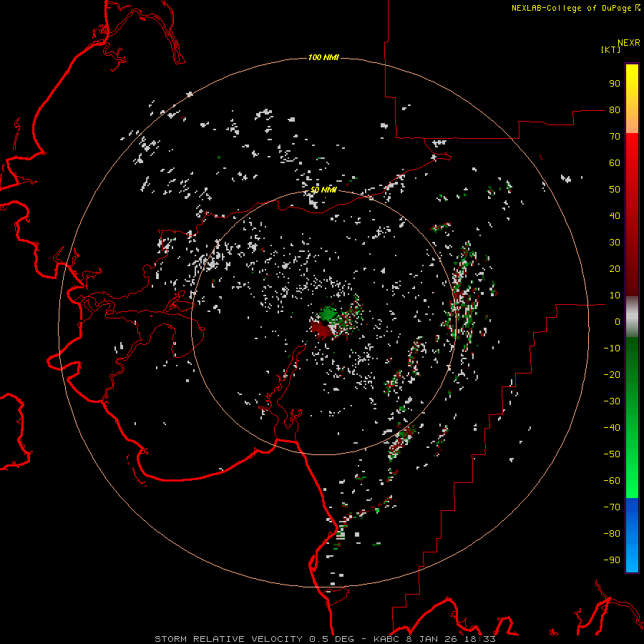The width and height of the screenshot is (644, 644).
Task: Click the -90 scale label
Action: (612, 560)
